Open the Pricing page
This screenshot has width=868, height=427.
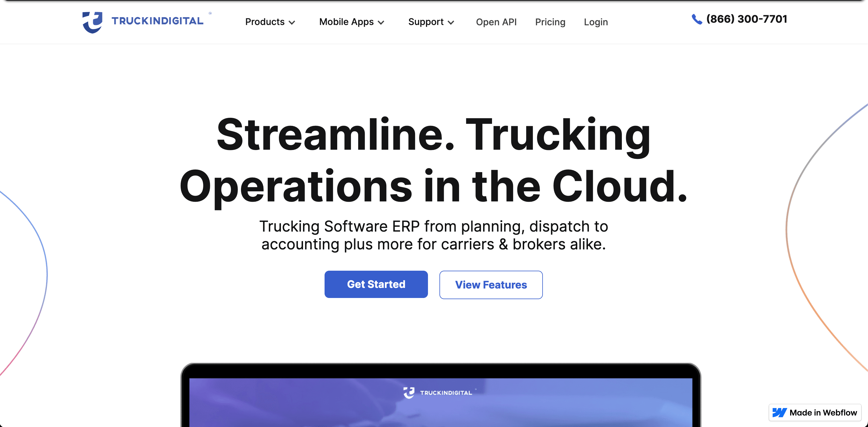tap(550, 22)
